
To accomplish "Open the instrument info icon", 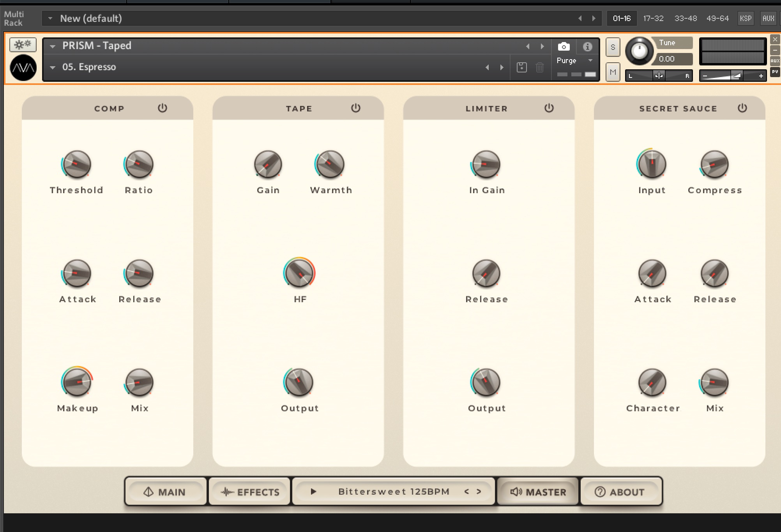I will click(587, 47).
